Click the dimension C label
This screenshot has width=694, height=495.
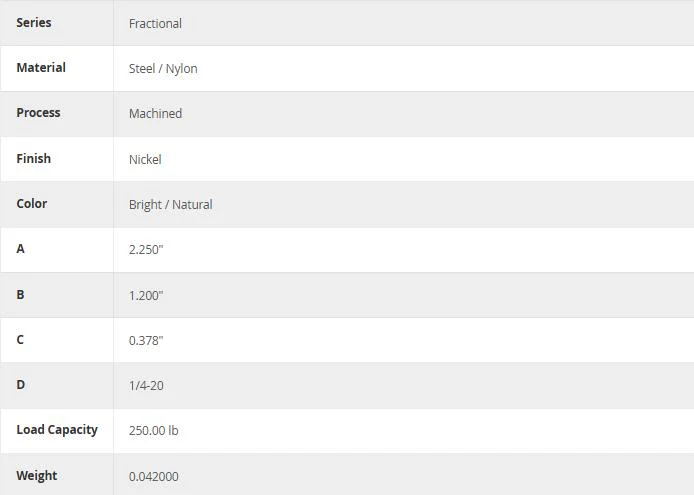pyautogui.click(x=20, y=340)
